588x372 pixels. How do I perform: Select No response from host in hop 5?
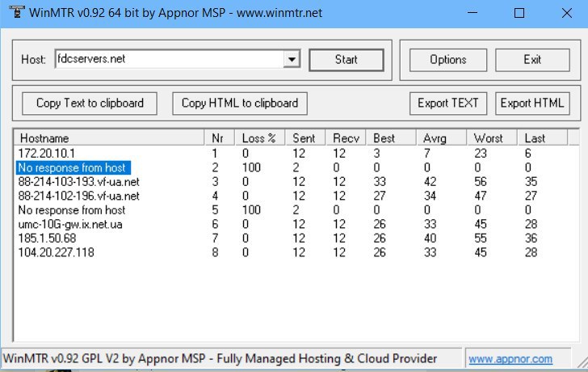click(72, 210)
